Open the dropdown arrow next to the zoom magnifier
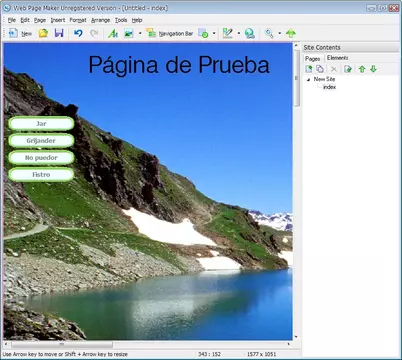The width and height of the screenshot is (402, 360). click(x=279, y=33)
